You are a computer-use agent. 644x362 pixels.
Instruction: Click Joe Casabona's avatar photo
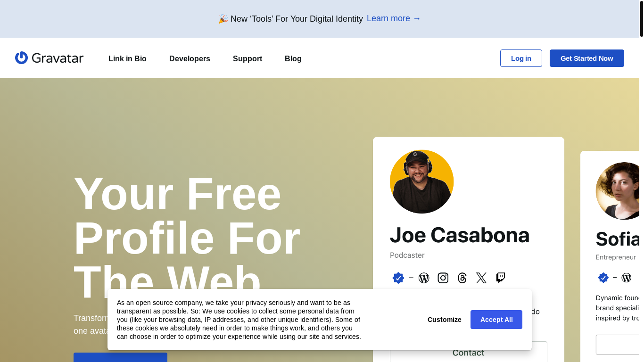[421, 181]
